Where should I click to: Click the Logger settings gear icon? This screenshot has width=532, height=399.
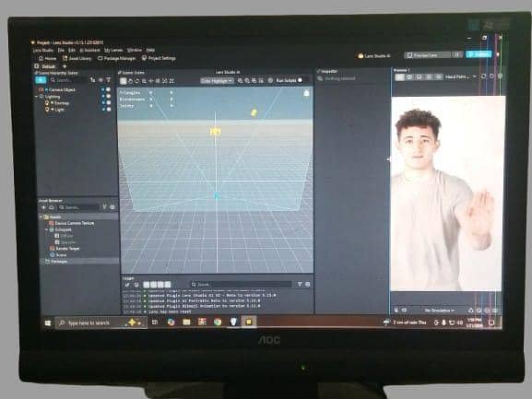point(307,284)
